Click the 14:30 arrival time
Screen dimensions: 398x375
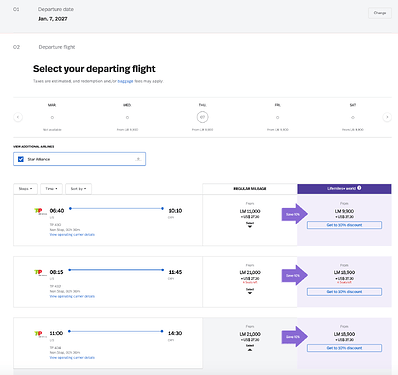click(175, 333)
